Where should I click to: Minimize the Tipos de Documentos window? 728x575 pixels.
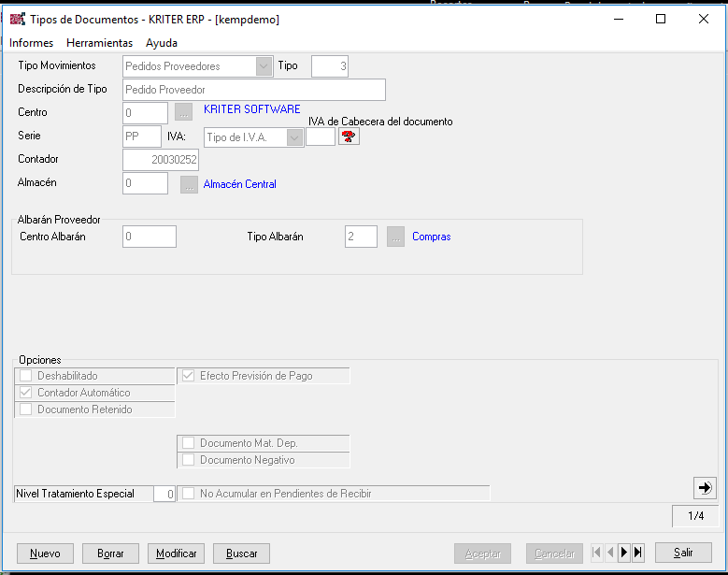click(619, 19)
